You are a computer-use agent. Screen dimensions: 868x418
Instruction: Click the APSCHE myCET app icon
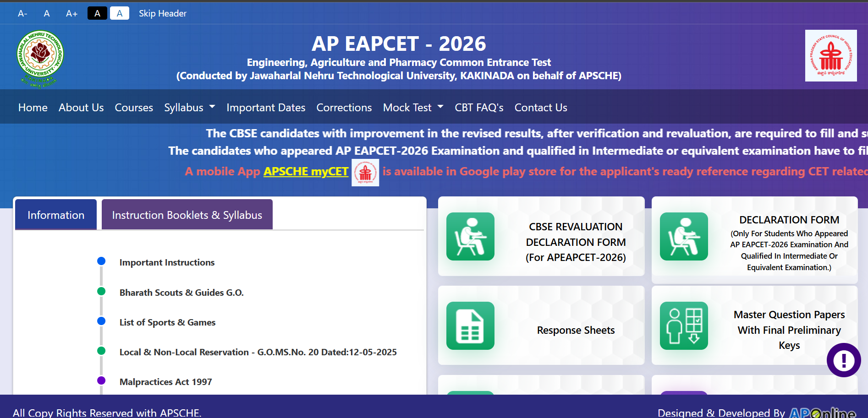click(x=365, y=173)
